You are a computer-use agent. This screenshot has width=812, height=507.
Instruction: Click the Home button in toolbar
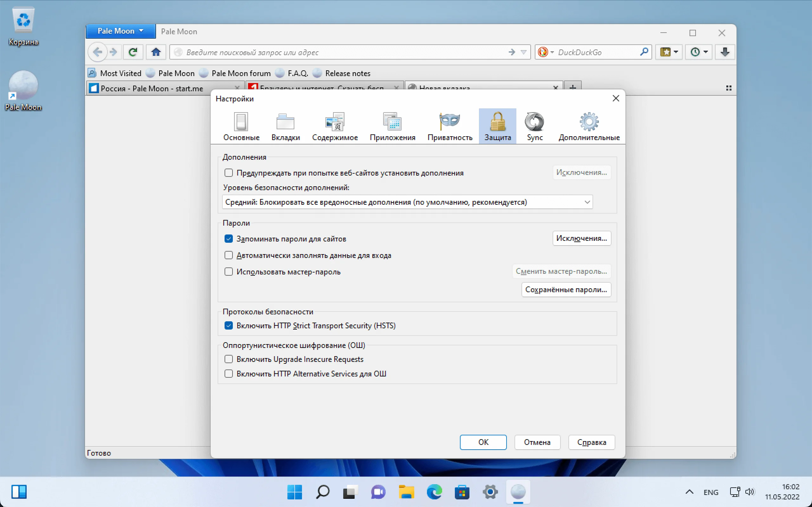point(156,52)
